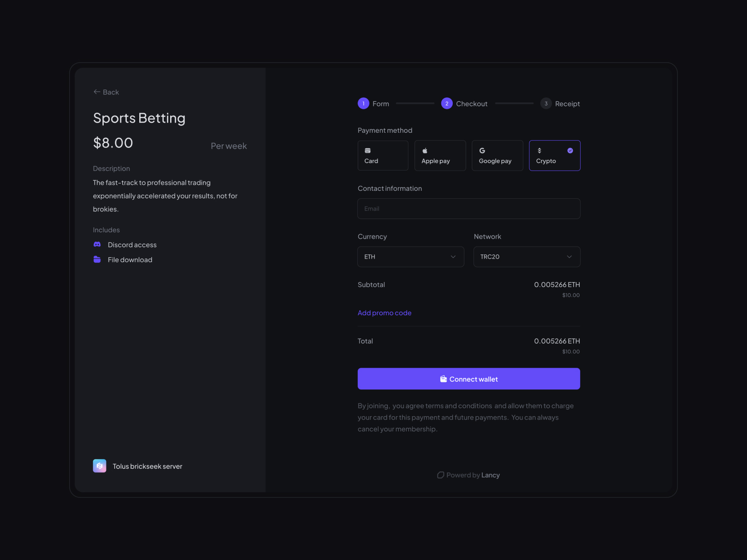Click the Discord access icon
Viewport: 747px width, 560px height.
(x=97, y=244)
